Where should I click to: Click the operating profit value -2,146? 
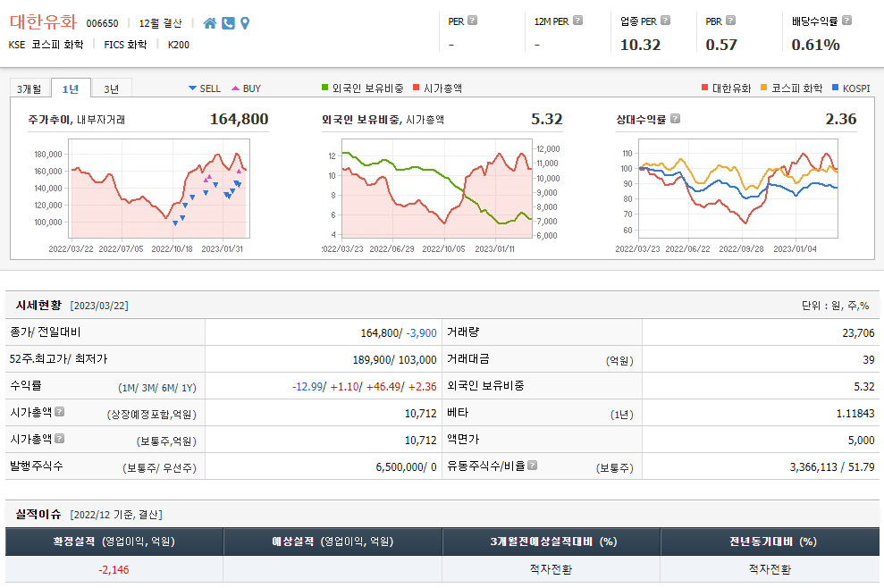pyautogui.click(x=114, y=569)
